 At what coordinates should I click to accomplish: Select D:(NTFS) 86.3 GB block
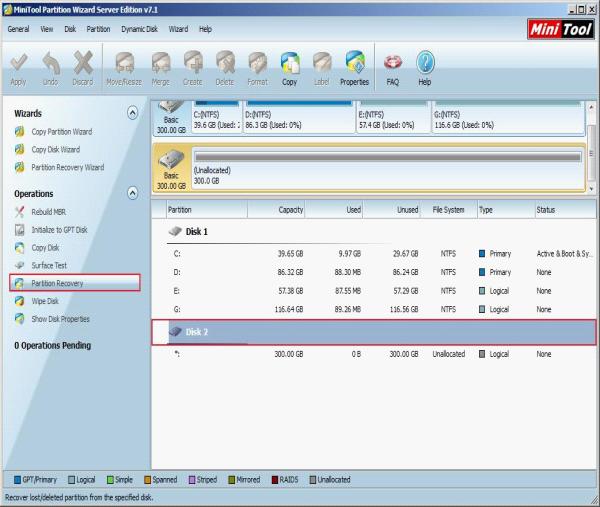(x=300, y=117)
